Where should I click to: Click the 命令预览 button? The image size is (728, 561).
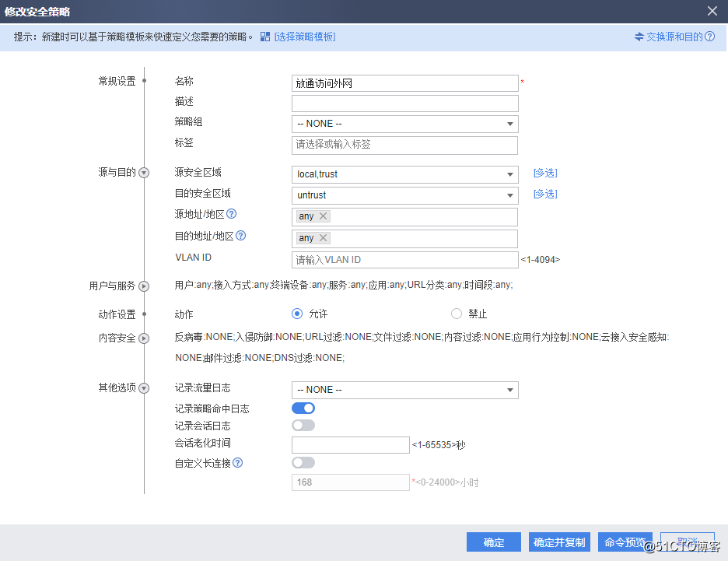tap(625, 542)
